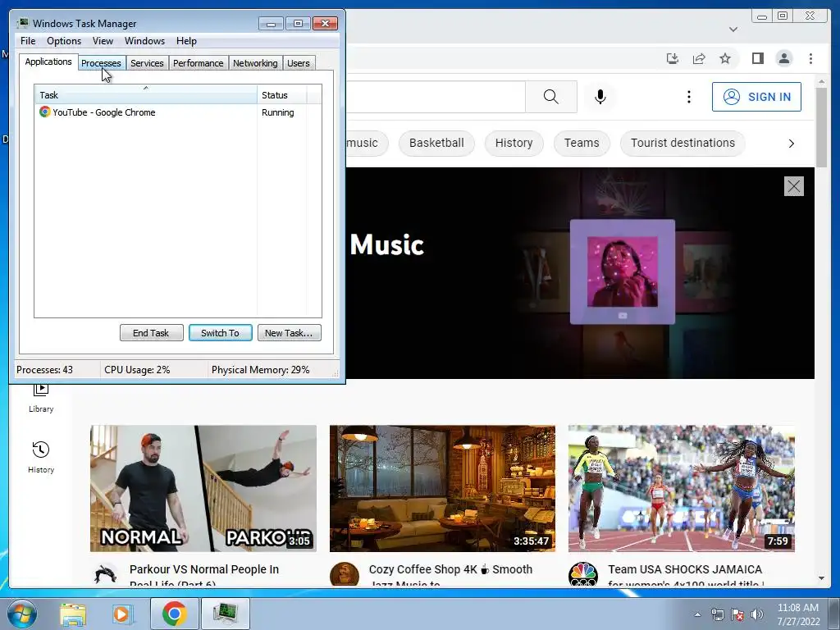Screen dimensions: 840x630
Task: Open the File menu in Task Manager
Action: (28, 41)
